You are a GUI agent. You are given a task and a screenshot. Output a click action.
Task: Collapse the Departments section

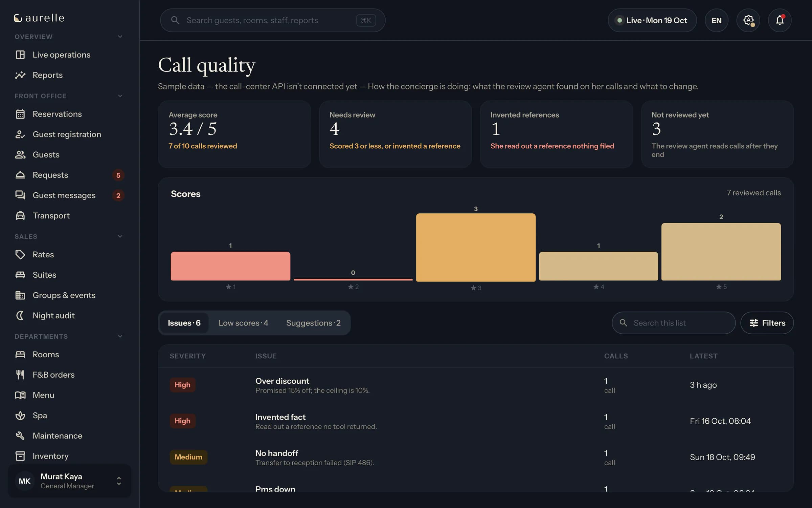120,336
